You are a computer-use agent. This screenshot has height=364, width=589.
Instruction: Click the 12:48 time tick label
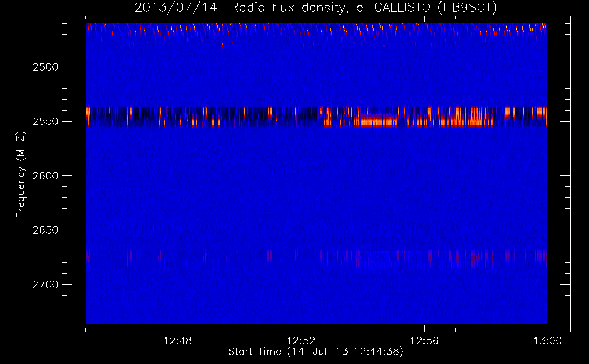click(x=178, y=341)
